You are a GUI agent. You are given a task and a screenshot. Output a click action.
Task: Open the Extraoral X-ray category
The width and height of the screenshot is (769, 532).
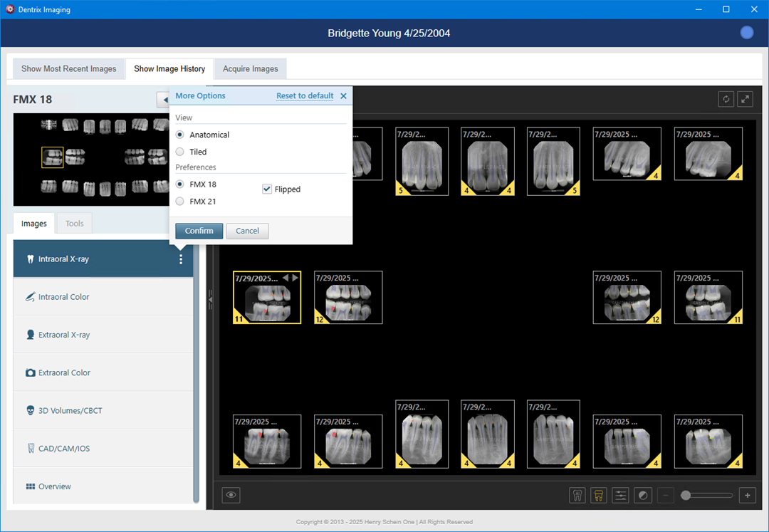click(103, 335)
